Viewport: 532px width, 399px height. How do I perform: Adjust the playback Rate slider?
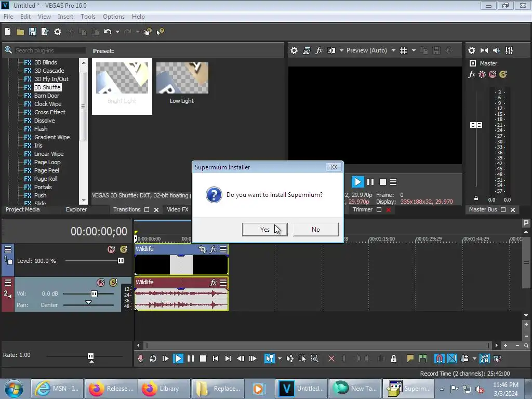click(90, 356)
